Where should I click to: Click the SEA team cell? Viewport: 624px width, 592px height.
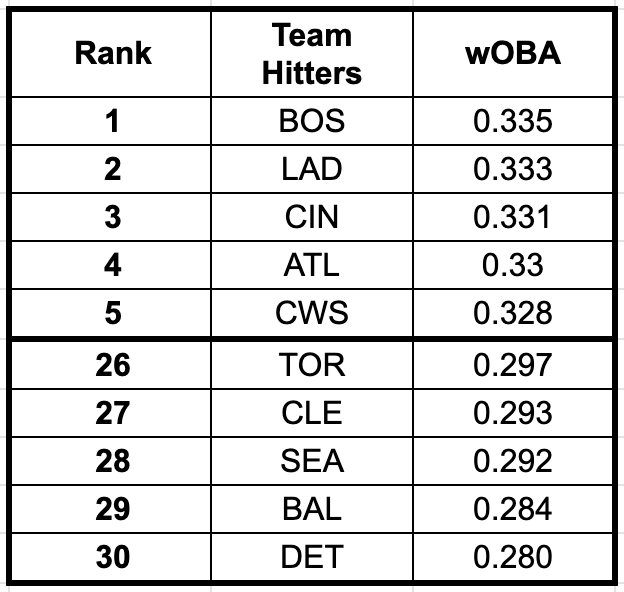312,461
